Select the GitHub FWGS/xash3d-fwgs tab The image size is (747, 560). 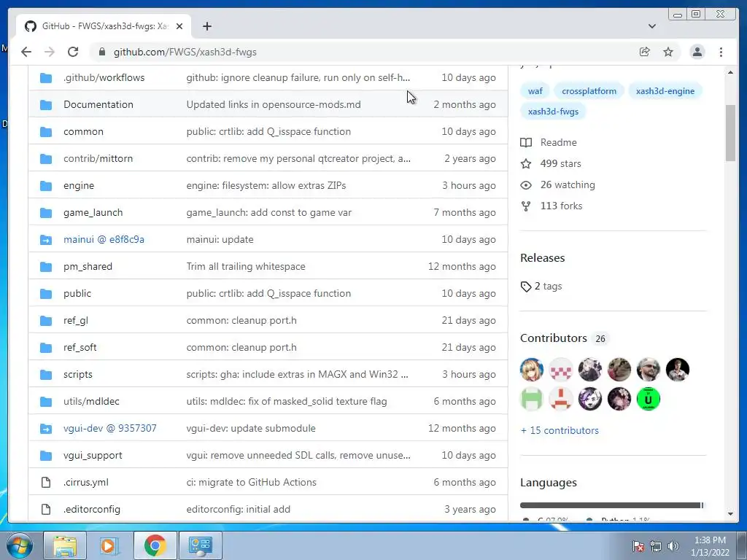click(104, 26)
